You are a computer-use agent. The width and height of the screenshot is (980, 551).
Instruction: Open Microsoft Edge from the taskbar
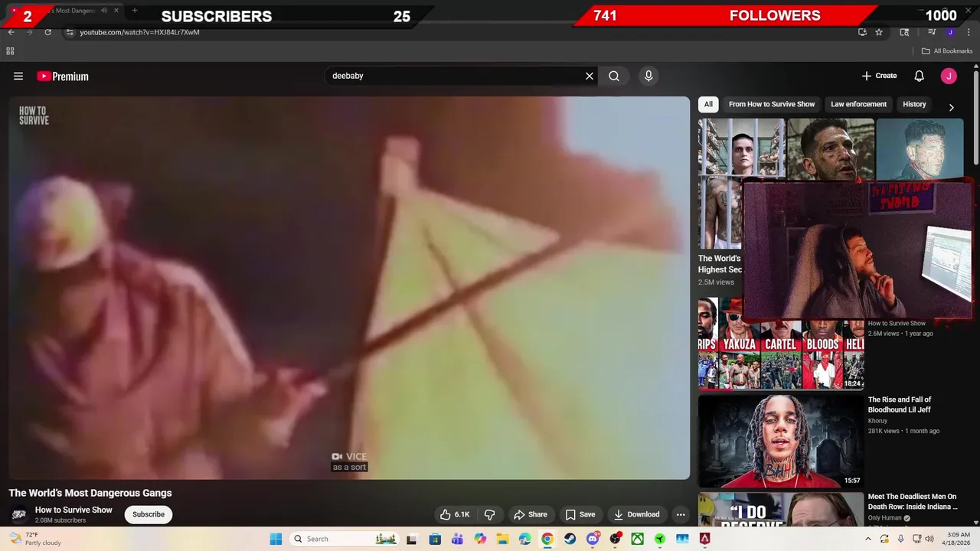point(524,539)
